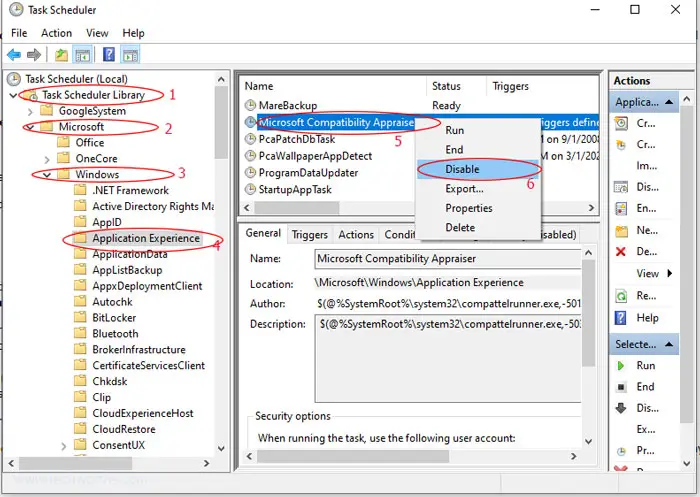Sort tasks by the Triggers column header
The height and width of the screenshot is (497, 700).
click(542, 86)
